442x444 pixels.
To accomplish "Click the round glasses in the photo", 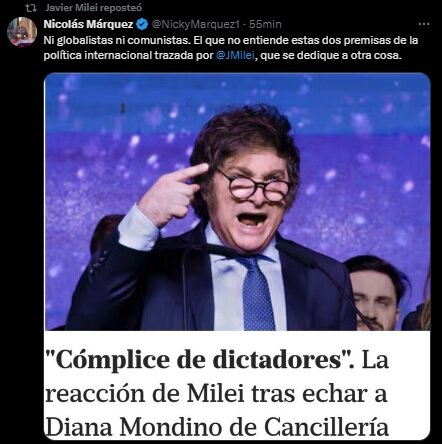I will [x=254, y=187].
